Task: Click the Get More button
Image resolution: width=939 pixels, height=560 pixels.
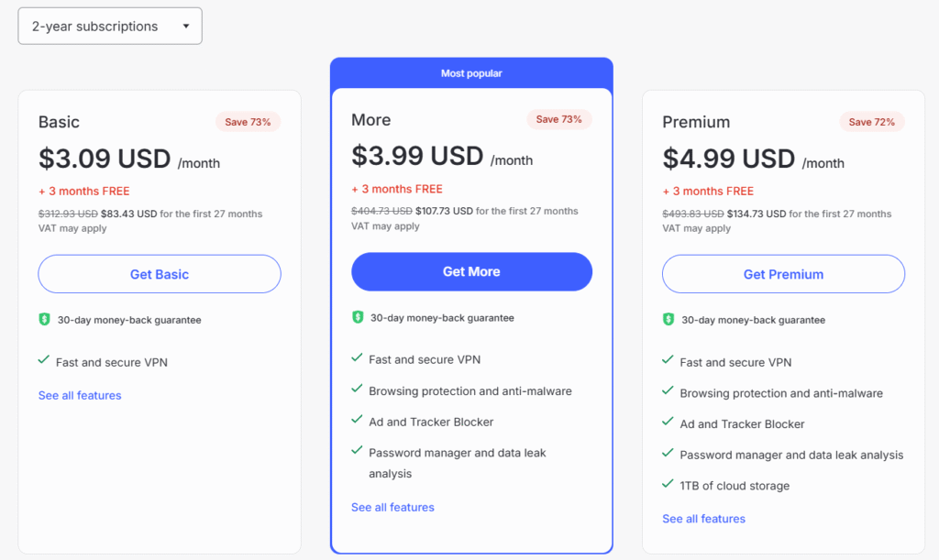Action: click(471, 271)
